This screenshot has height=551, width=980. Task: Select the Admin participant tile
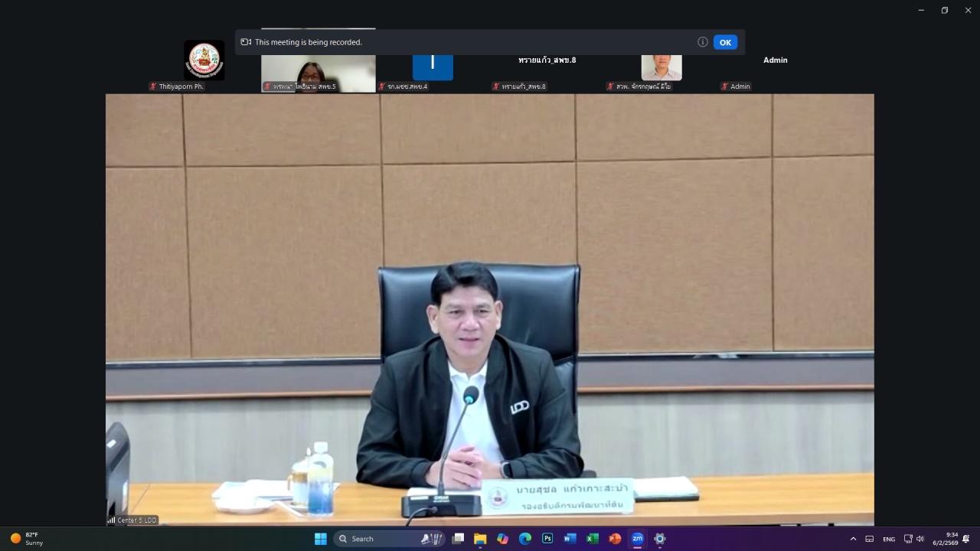[x=775, y=60]
